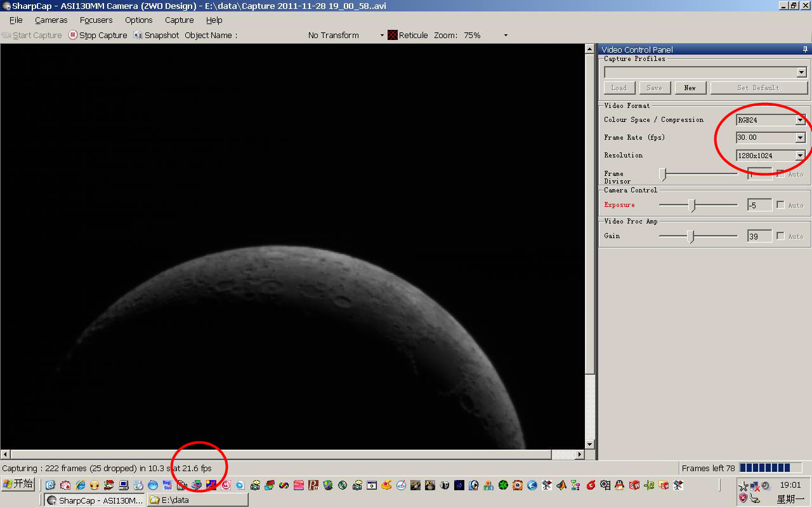Click the Windows Start button
The image size is (812, 508).
click(x=18, y=484)
